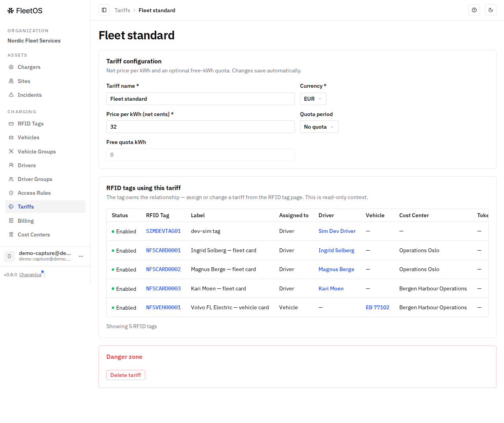
Task: Open the Currency EUR dropdown
Action: [x=313, y=99]
